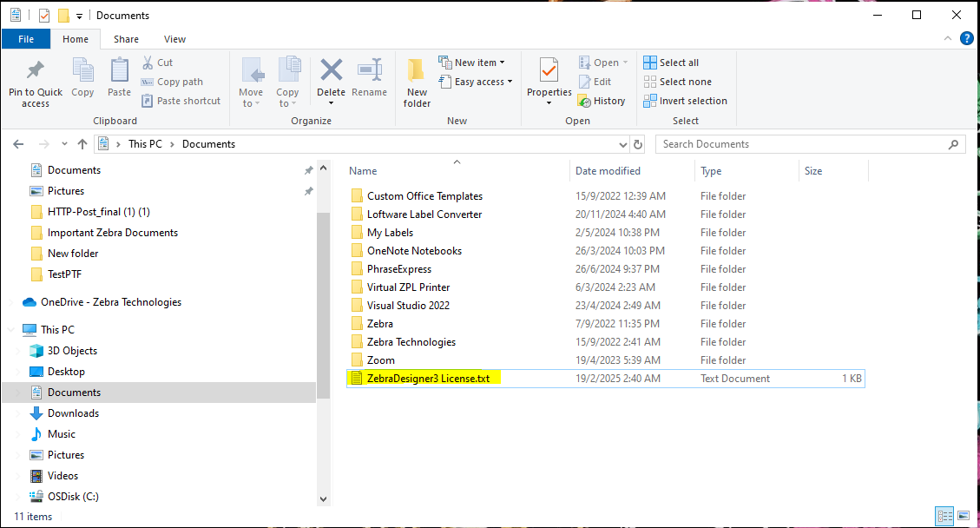Click Pin to Quick access icon
The height and width of the screenshot is (528, 980).
tap(35, 70)
